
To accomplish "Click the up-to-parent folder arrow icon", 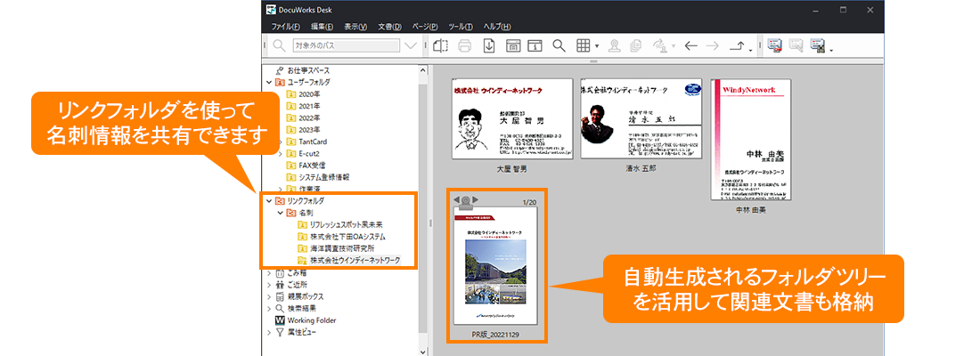I will click(x=739, y=45).
